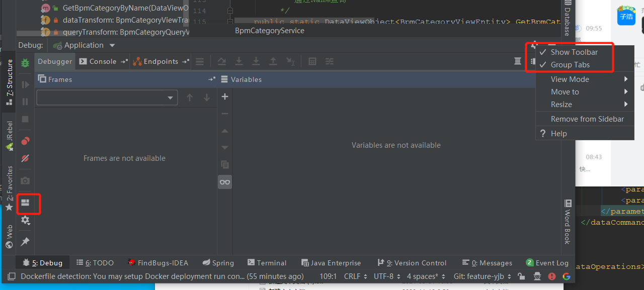Toggle Show Watches glasses icon
Image resolution: width=644 pixels, height=290 pixels.
pos(225,182)
